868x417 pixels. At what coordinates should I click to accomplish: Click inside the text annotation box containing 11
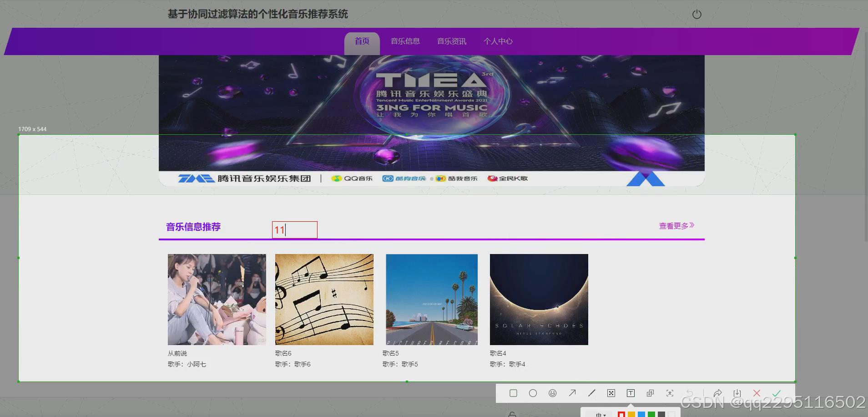click(x=295, y=230)
